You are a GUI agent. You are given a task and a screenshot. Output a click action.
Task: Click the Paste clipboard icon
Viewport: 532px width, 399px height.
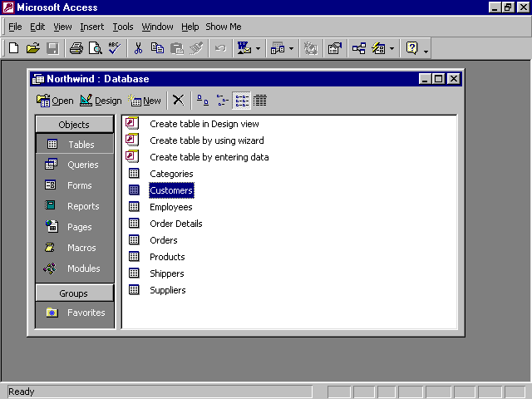point(177,48)
